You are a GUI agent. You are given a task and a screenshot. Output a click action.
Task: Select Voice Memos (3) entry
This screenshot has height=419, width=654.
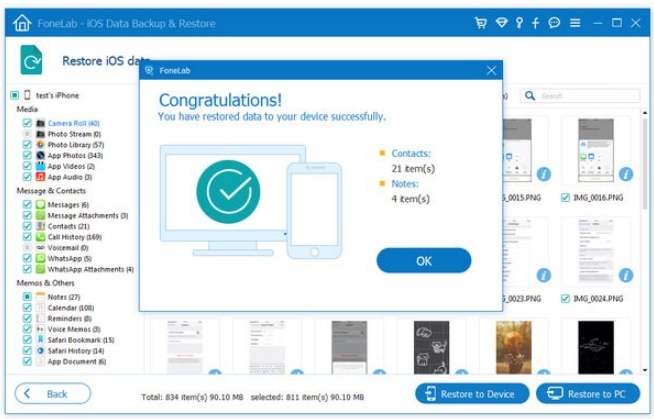pos(74,329)
